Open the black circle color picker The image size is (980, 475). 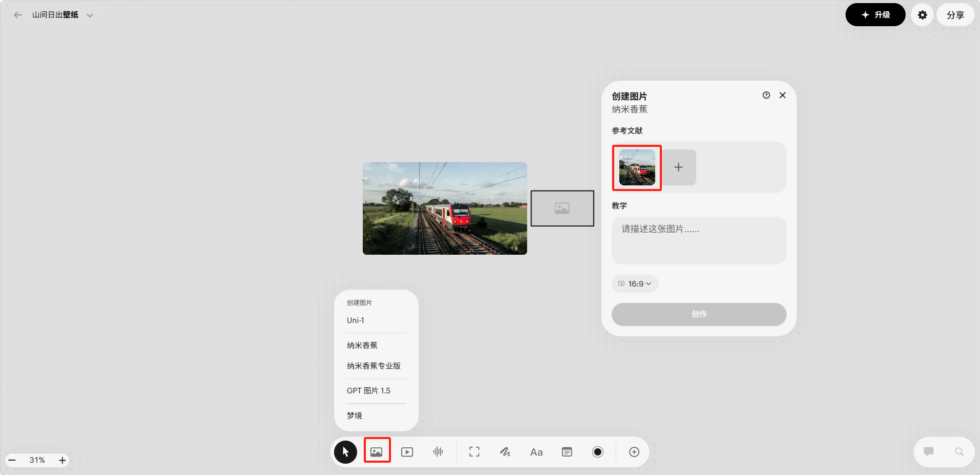click(598, 452)
